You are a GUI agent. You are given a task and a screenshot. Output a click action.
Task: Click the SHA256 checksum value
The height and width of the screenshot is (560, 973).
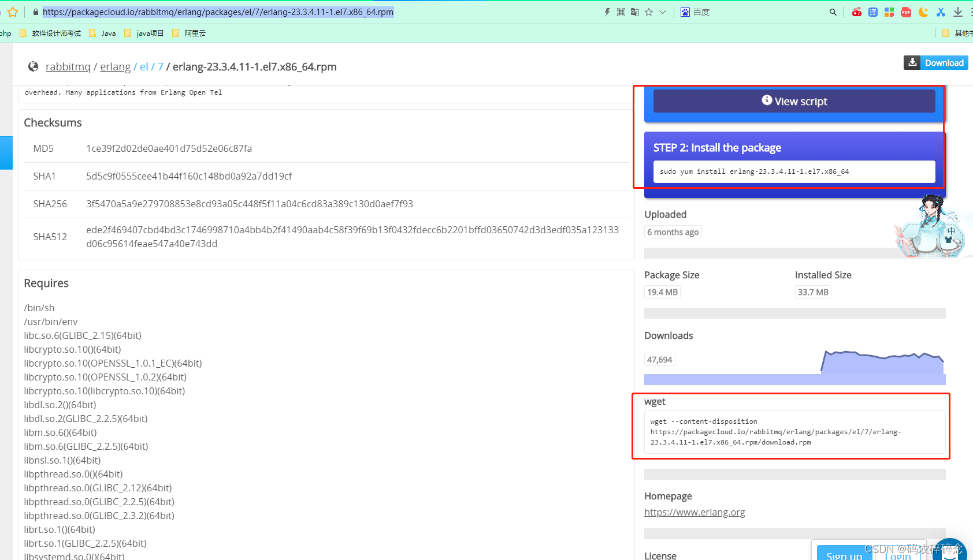250,204
